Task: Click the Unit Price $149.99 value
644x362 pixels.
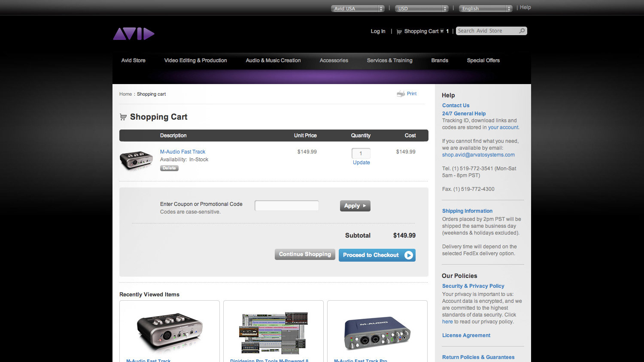Action: tap(307, 152)
